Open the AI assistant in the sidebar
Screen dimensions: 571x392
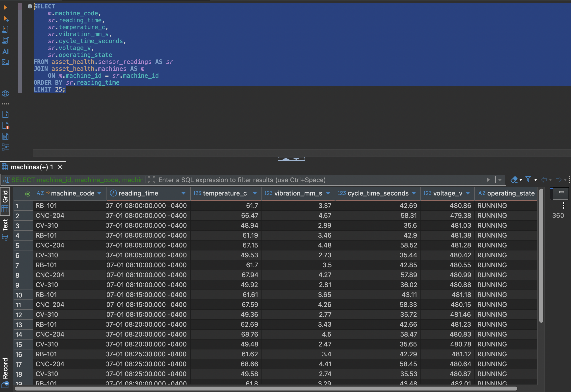click(x=5, y=51)
